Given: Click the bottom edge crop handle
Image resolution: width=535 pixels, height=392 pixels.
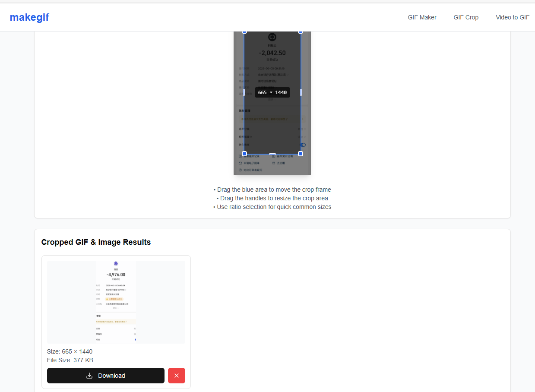Looking at the screenshot, I should [272, 154].
